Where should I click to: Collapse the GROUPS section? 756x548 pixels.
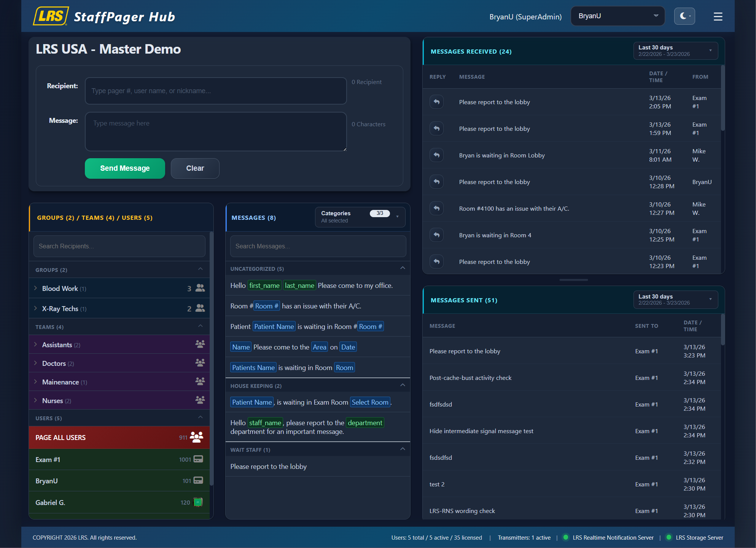pyautogui.click(x=201, y=269)
